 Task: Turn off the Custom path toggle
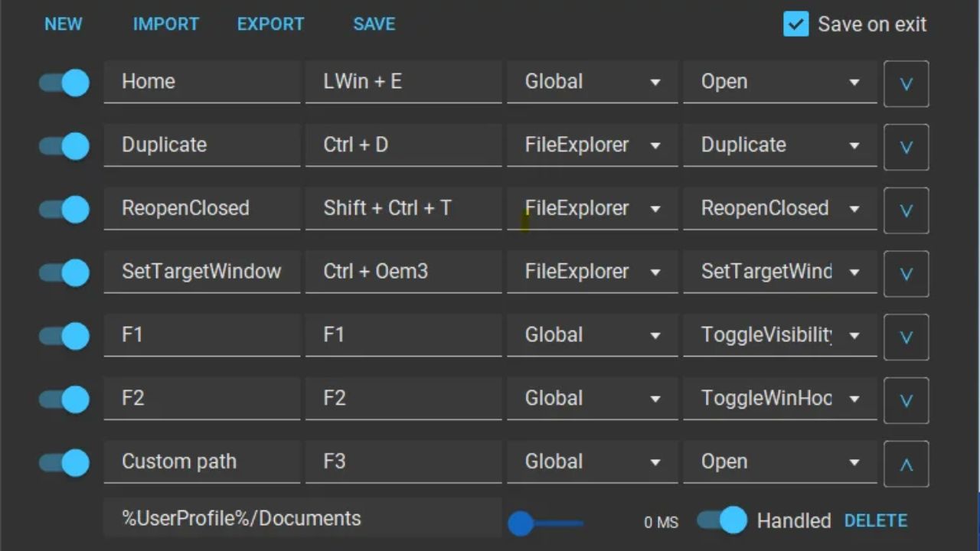point(64,463)
